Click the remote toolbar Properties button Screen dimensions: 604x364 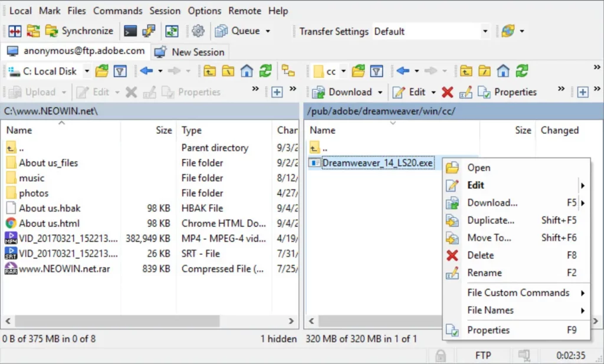tap(507, 92)
